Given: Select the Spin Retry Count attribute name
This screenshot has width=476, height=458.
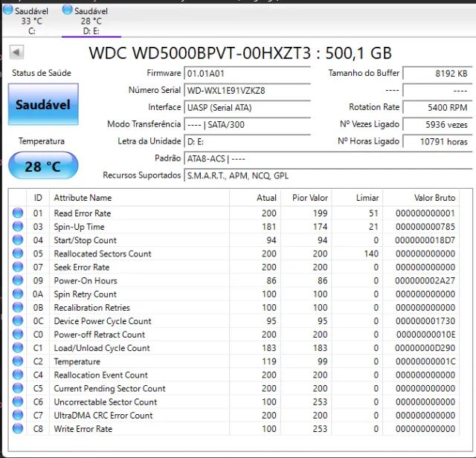Looking at the screenshot, I should [x=86, y=294].
